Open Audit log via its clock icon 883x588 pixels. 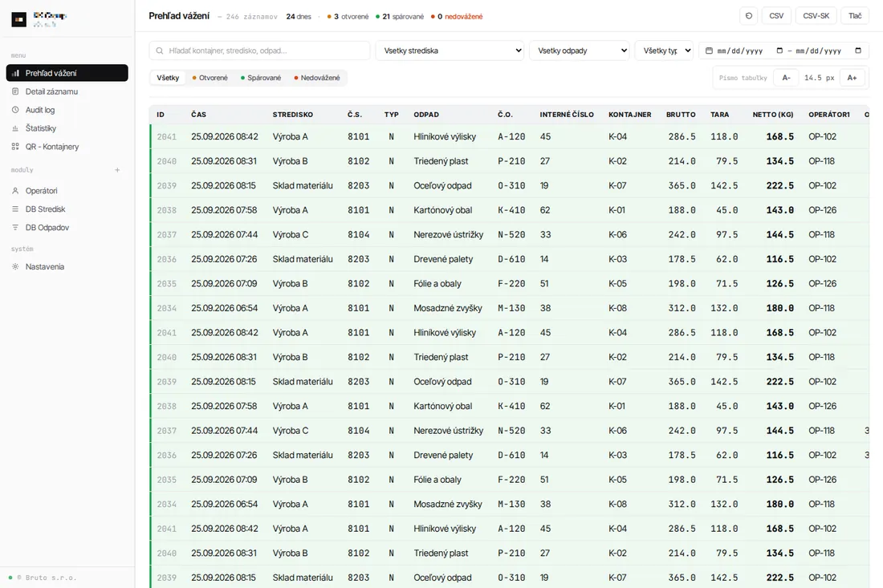tap(15, 110)
